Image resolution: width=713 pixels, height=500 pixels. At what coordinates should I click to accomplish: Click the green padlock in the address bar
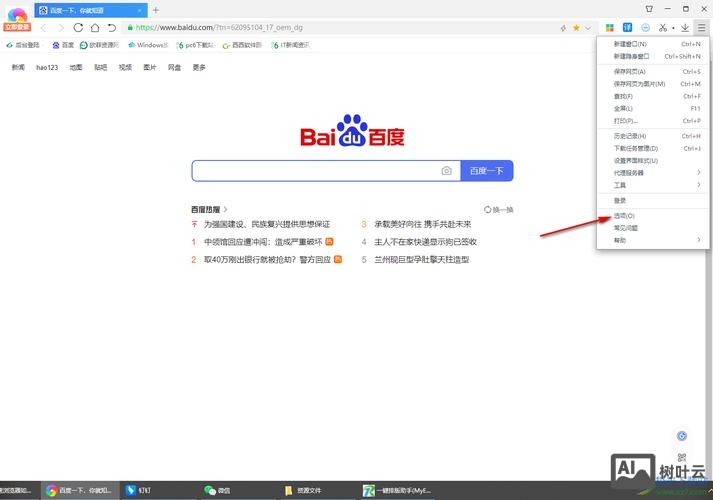tap(130, 28)
